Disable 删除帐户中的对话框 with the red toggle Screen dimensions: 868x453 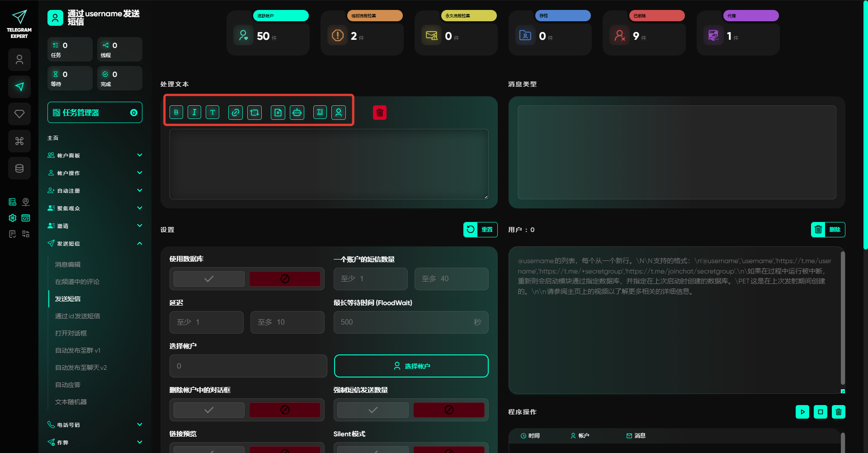pos(285,410)
